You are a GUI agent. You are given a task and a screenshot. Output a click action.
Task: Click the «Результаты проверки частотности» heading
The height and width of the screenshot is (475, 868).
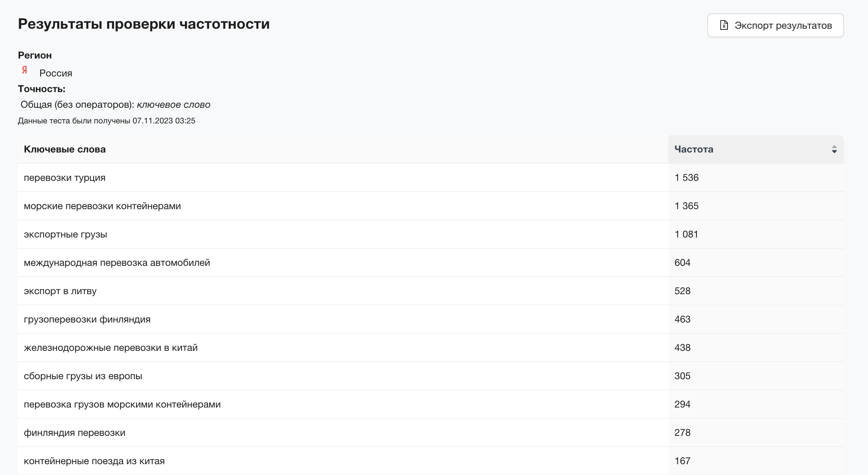coord(144,24)
